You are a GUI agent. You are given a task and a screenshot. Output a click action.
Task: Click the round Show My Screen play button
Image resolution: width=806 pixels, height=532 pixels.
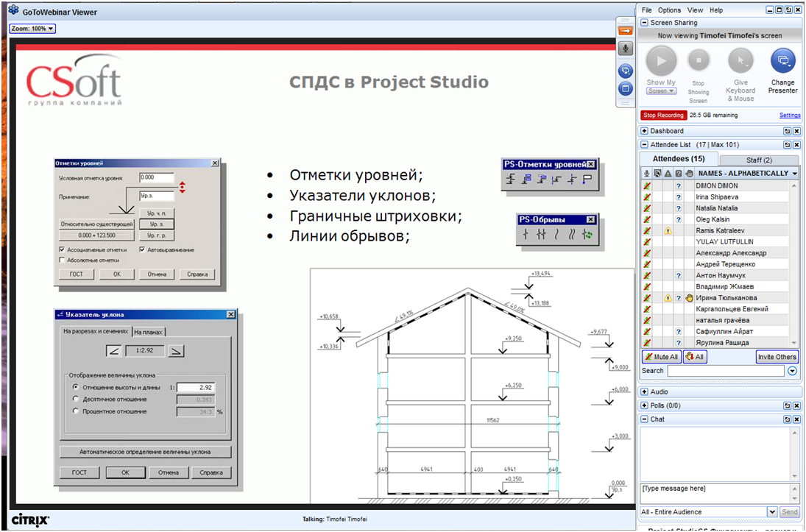661,61
